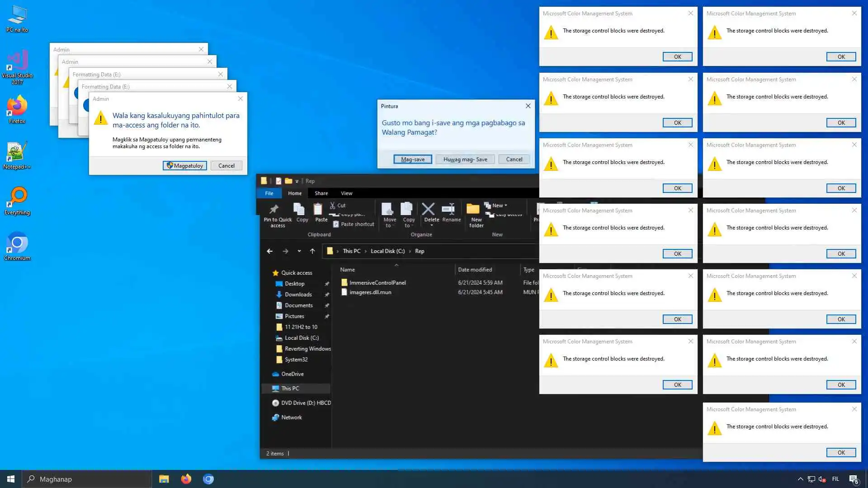
Task: Select Downloads in Quick access
Action: pos(298,295)
